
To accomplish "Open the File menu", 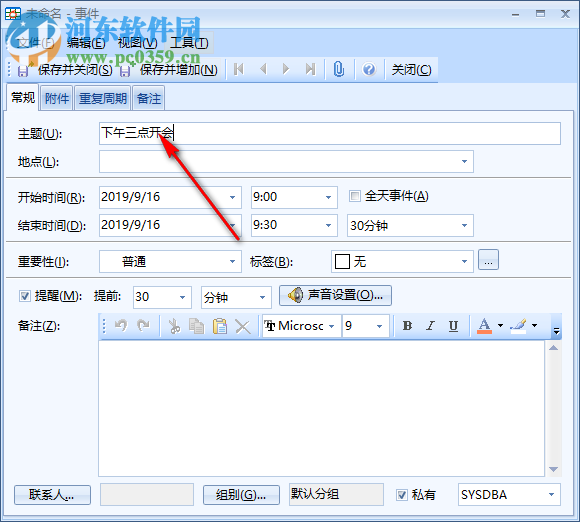I will 36,43.
